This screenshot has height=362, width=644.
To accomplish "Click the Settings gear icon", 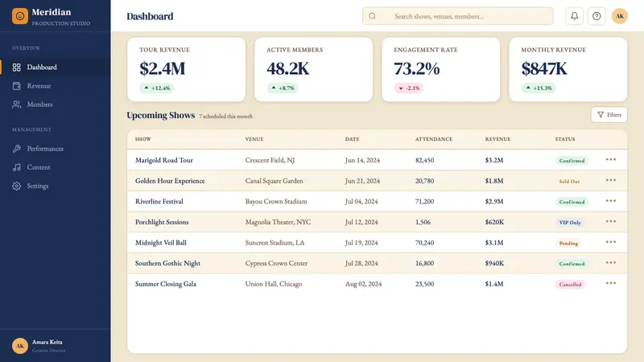I will [16, 186].
